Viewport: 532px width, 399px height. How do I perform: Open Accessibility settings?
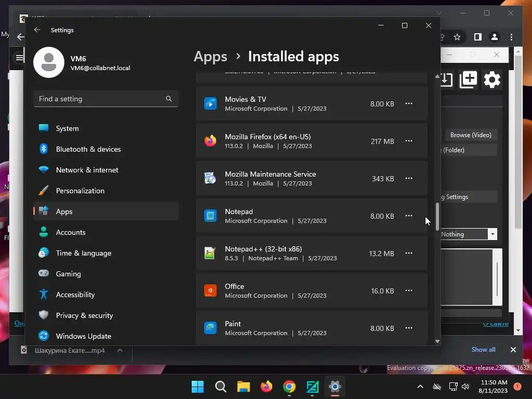(x=106, y=295)
